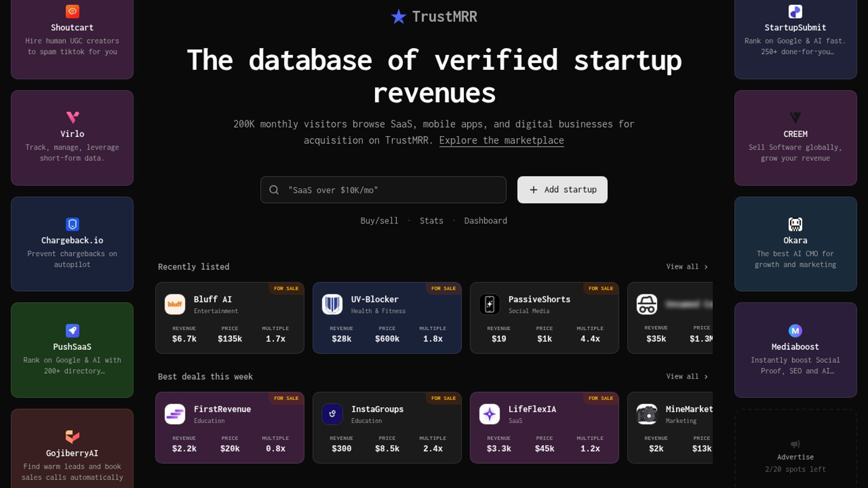Click the InstaGroups logo
This screenshot has height=488, width=868.
click(x=332, y=414)
